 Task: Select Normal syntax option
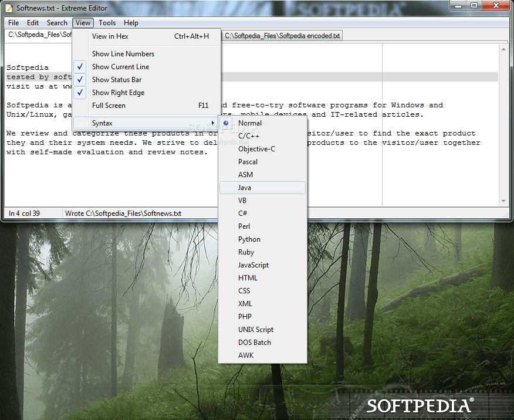click(262, 123)
